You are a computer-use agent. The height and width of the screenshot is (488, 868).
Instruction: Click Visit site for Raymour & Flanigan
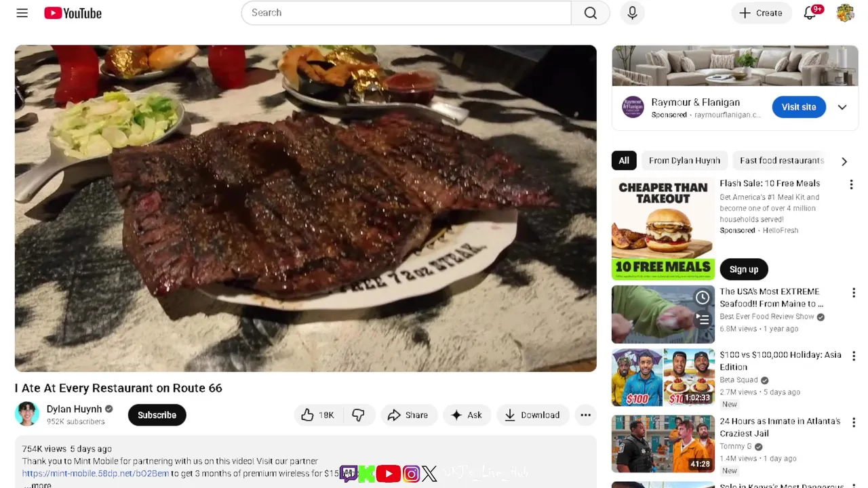click(x=799, y=107)
